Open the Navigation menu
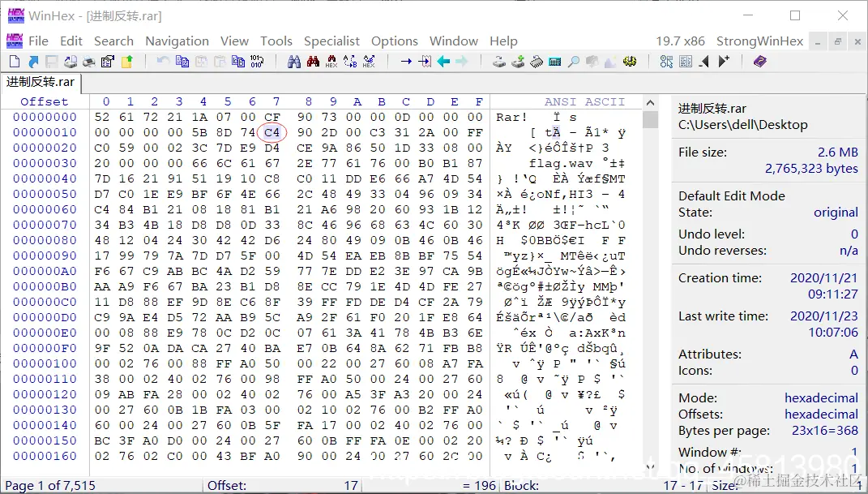The height and width of the screenshot is (494, 868). pos(177,41)
